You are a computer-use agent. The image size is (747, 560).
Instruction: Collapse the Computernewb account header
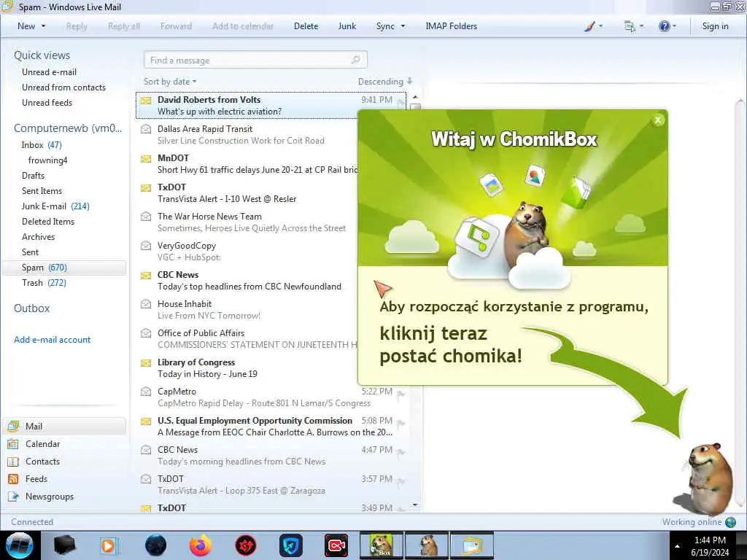pos(68,128)
